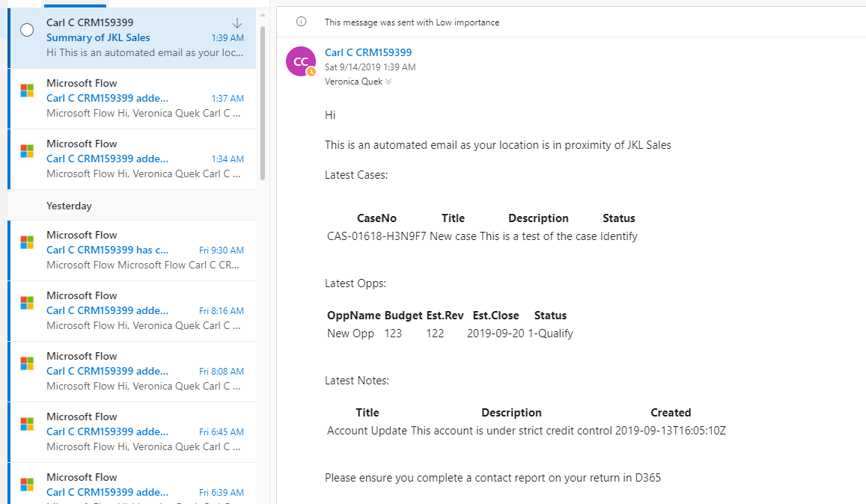The height and width of the screenshot is (504, 866).
Task: Click note text This account is under strict credit control
Action: (x=511, y=431)
